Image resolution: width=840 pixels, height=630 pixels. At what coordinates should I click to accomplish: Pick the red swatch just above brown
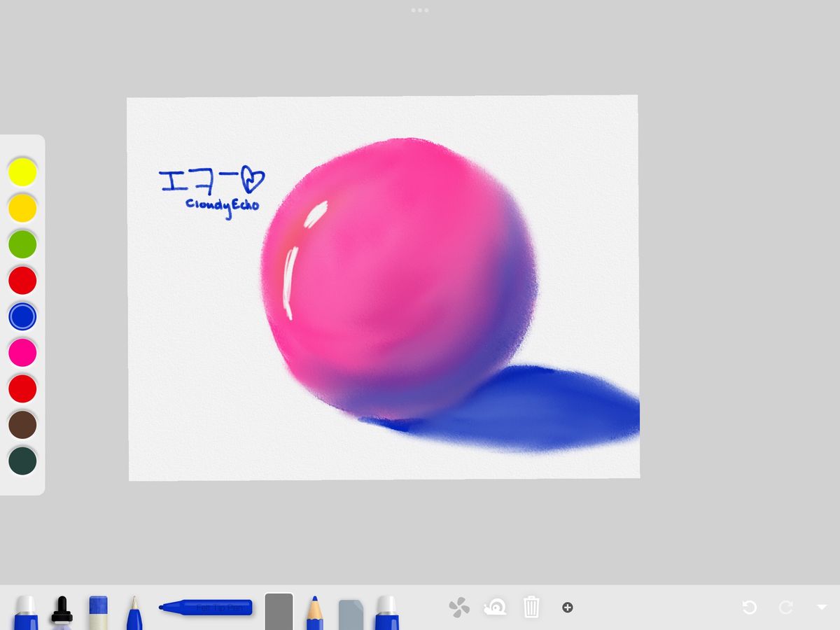tap(22, 388)
